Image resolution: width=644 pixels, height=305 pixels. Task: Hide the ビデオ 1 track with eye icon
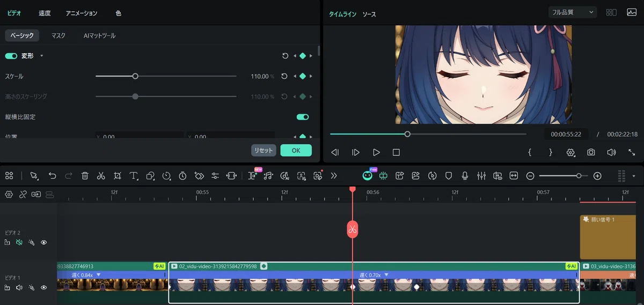pos(44,287)
